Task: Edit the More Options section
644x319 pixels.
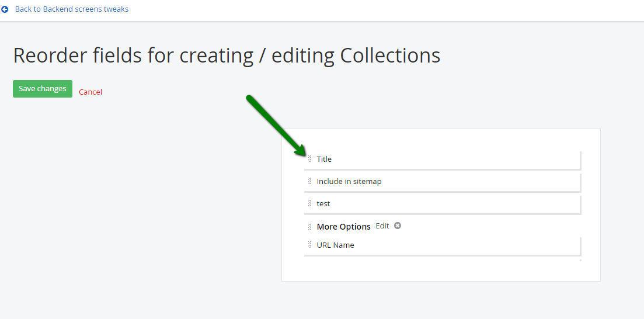Action: point(382,226)
